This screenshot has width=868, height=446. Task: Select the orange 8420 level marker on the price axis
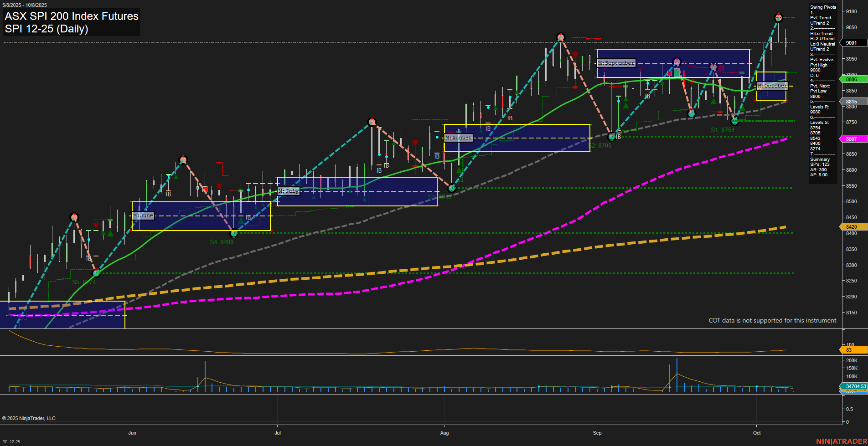851,226
